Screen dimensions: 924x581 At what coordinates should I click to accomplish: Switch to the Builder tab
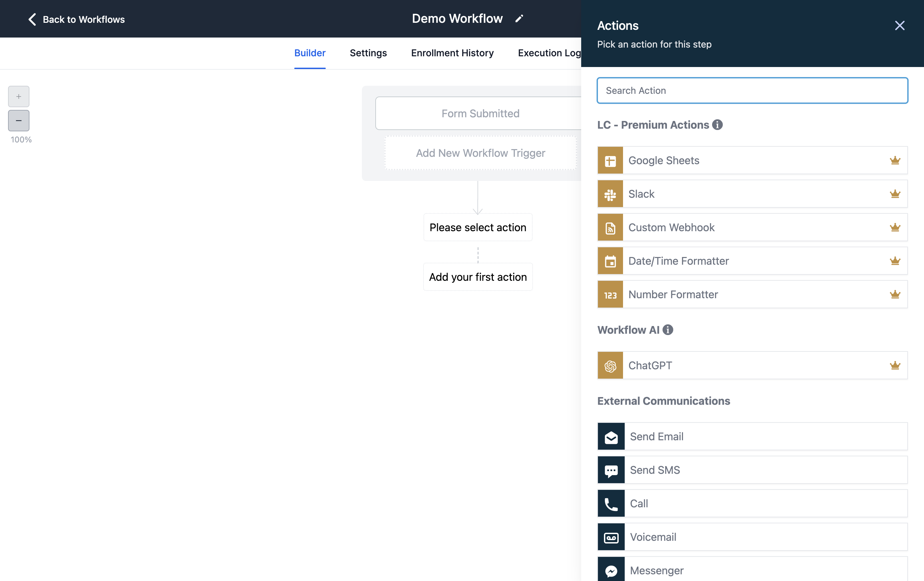coord(310,53)
